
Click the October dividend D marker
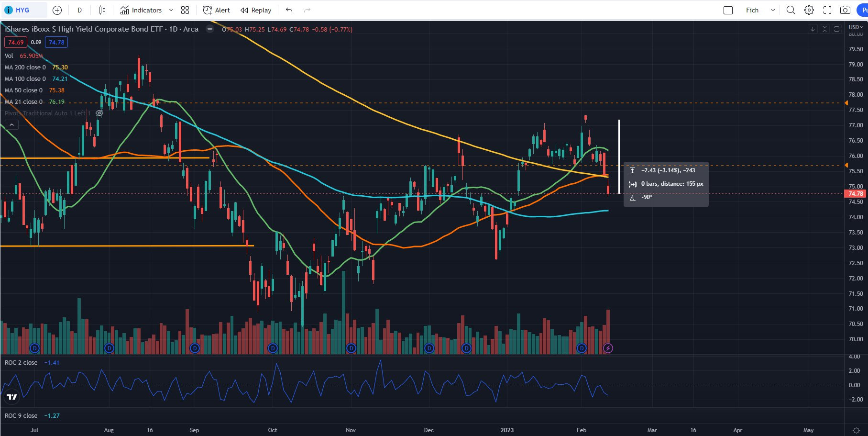273,348
